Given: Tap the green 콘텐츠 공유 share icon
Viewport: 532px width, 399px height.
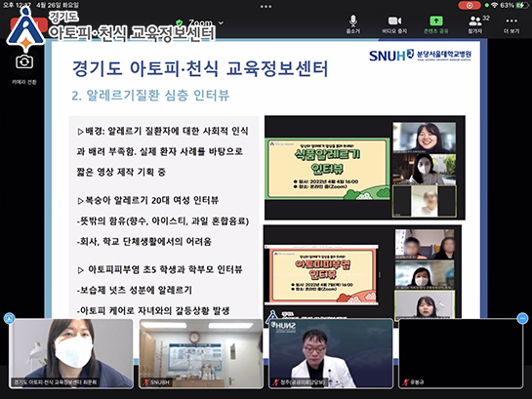Looking at the screenshot, I should tap(436, 21).
